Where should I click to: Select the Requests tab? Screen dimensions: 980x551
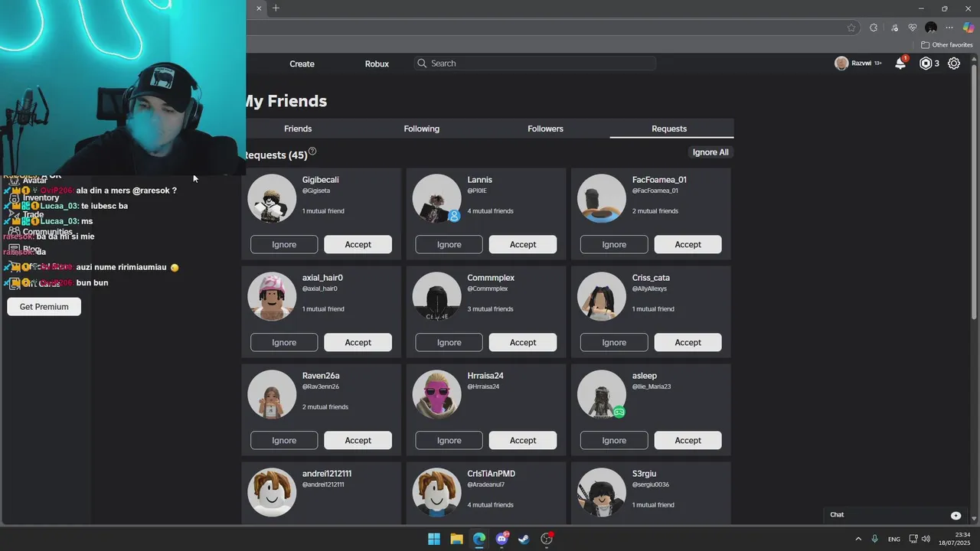point(669,129)
